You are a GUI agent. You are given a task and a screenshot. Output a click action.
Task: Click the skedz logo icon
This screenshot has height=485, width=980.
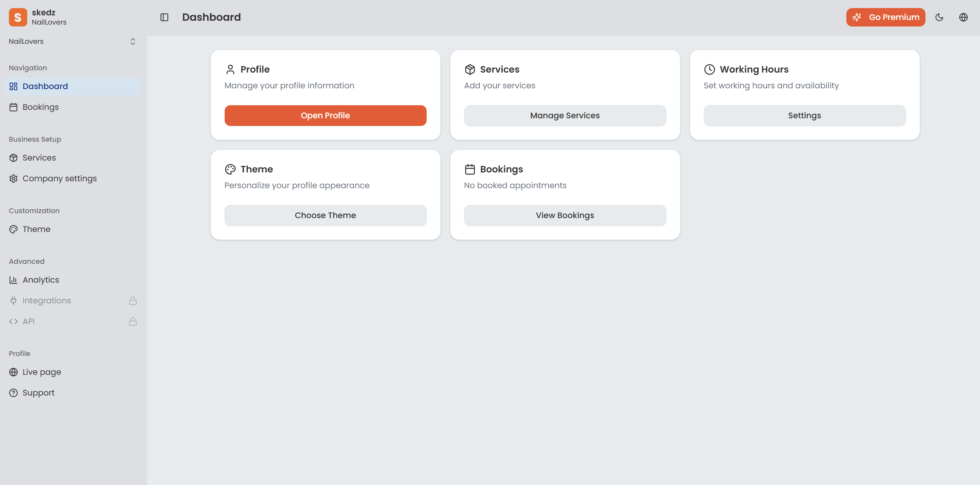[x=18, y=17]
